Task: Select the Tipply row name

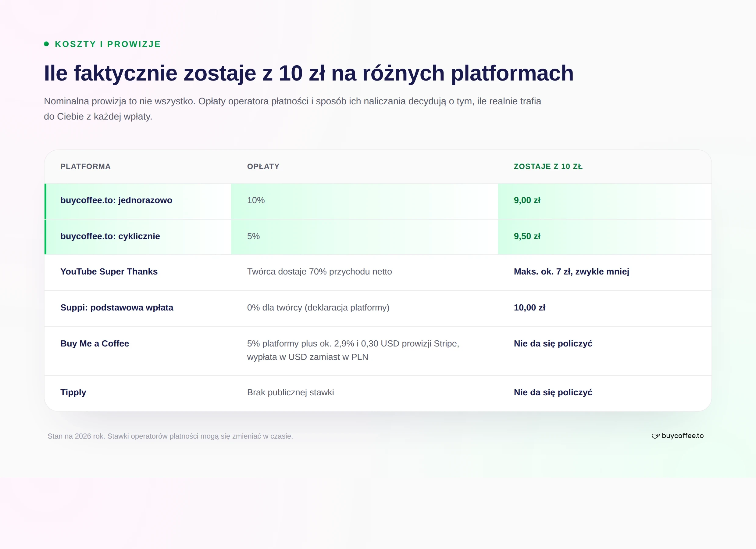Action: pos(73,392)
